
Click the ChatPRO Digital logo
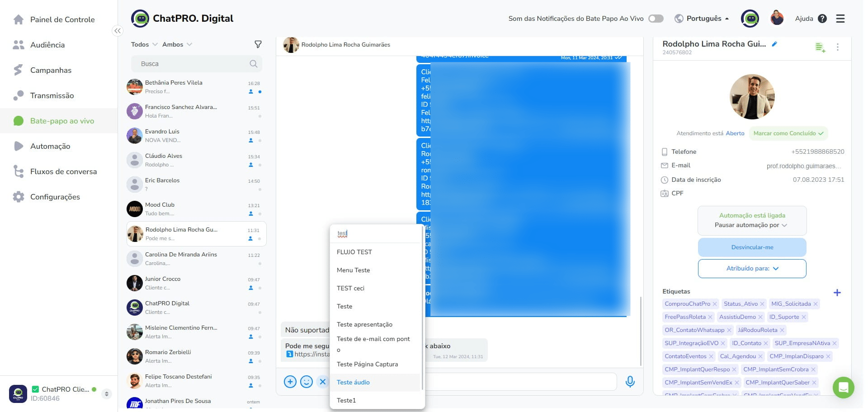point(182,19)
